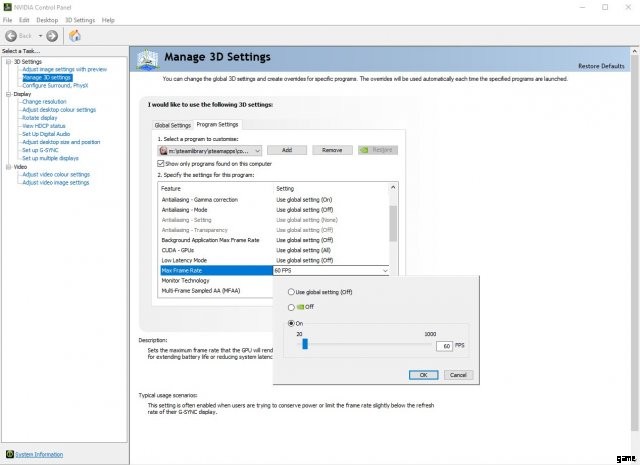Click the Back arrow button

point(11,35)
